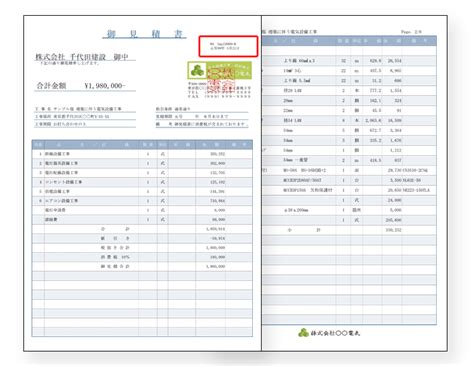Click the Page 2/9 indicator
Viewport: 474px width, 366px height.
pos(411,32)
